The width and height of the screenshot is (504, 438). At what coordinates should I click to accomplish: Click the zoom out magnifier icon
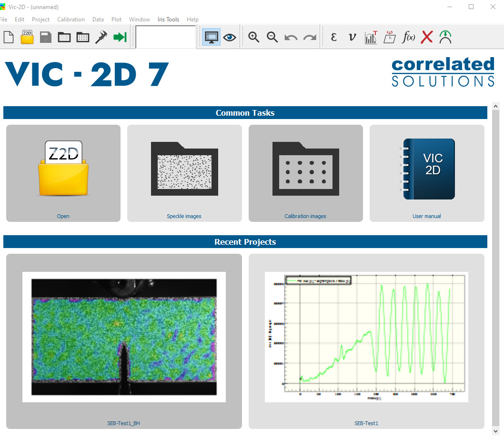click(272, 37)
